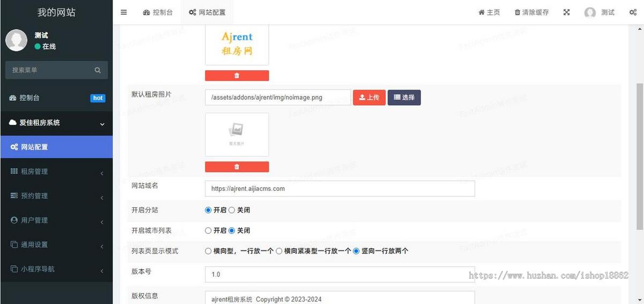The width and height of the screenshot is (644, 304).
Task: Click the 默认租房图片 label
Action: [x=151, y=94]
